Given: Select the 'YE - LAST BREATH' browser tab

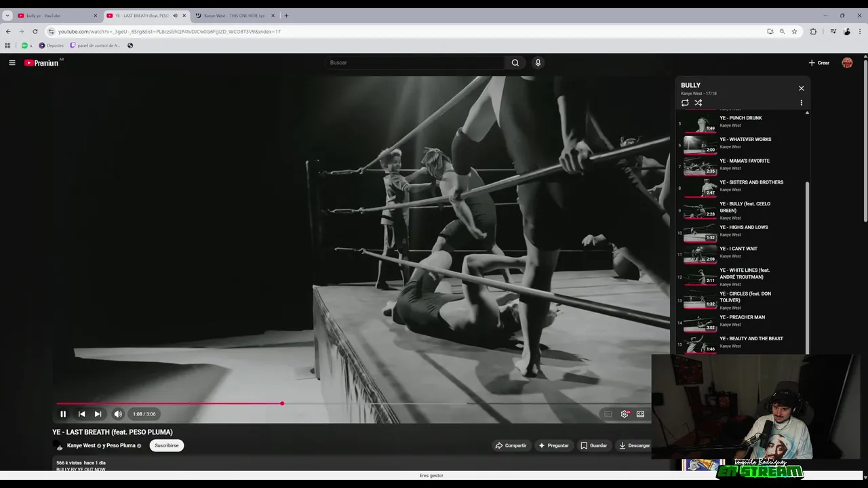Looking at the screenshot, I should point(142,16).
